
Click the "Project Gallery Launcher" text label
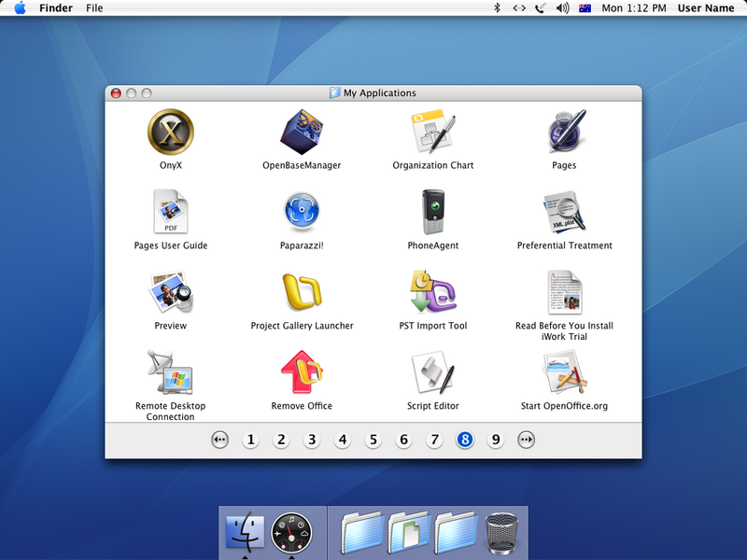click(302, 325)
